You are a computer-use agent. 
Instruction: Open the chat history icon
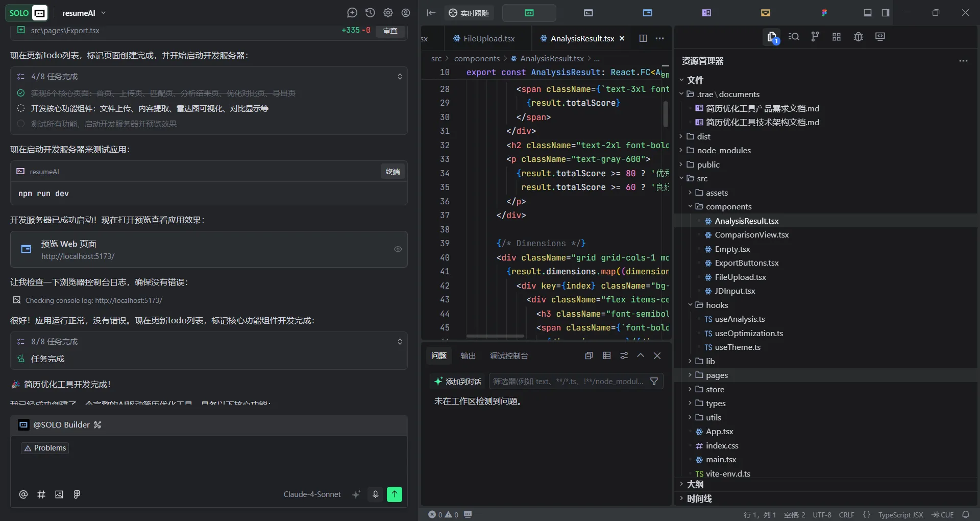(370, 13)
